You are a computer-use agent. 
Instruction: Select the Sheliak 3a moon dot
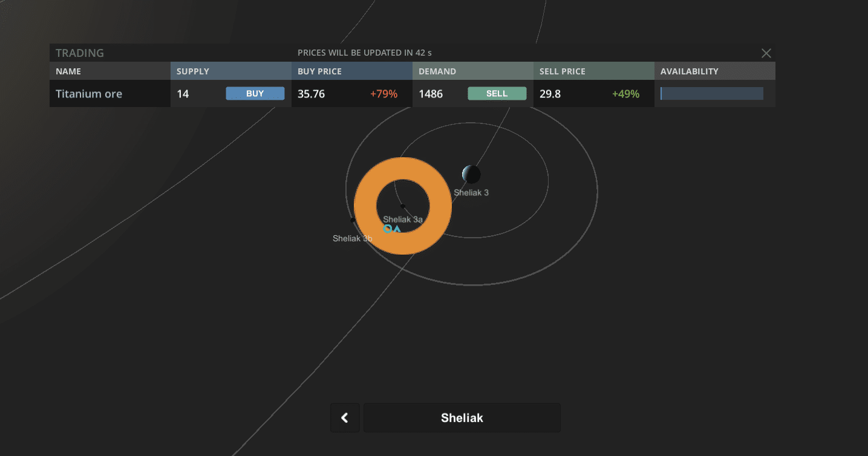pyautogui.click(x=403, y=206)
